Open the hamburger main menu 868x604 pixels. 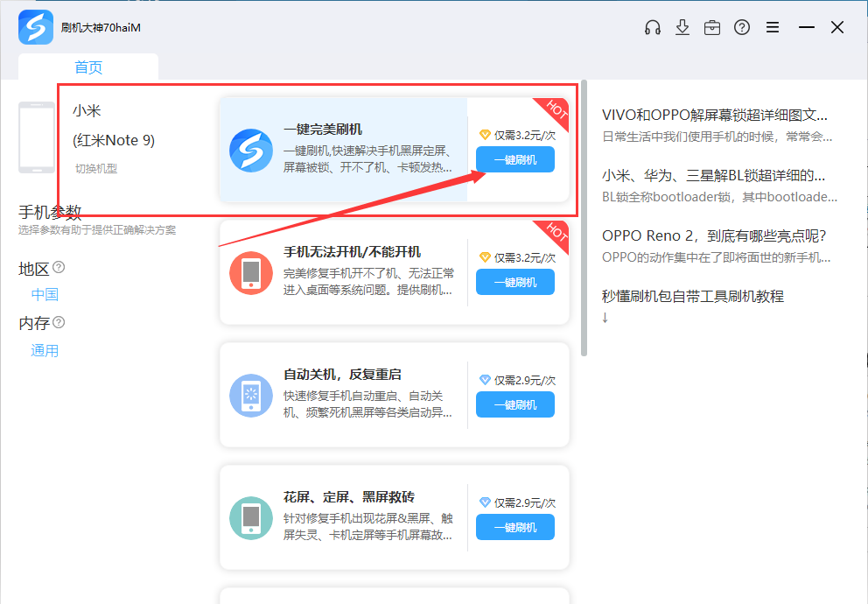coord(773,27)
